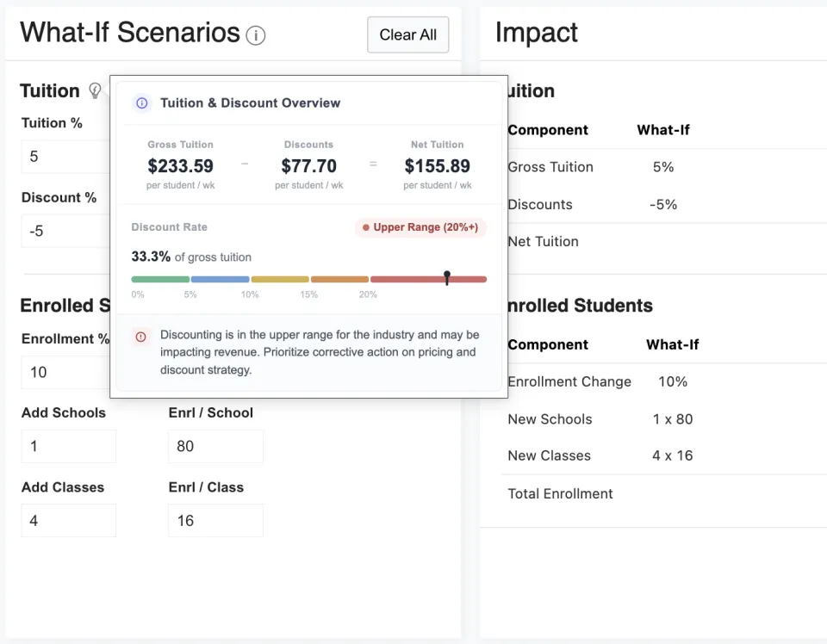Click the What-If Scenarios info icon

256,35
